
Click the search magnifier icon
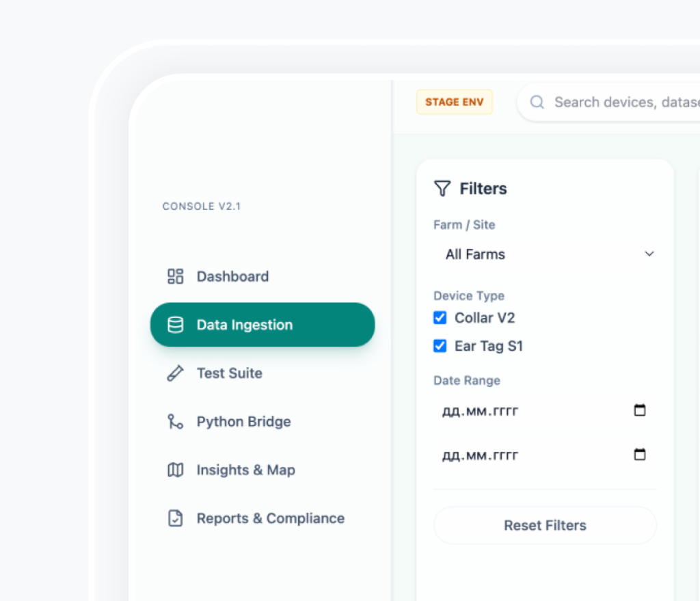coord(537,102)
